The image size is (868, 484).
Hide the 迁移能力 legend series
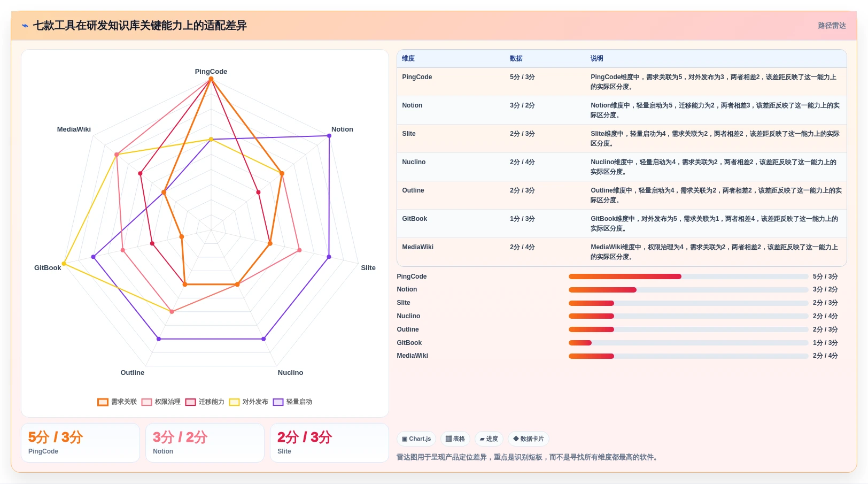205,402
